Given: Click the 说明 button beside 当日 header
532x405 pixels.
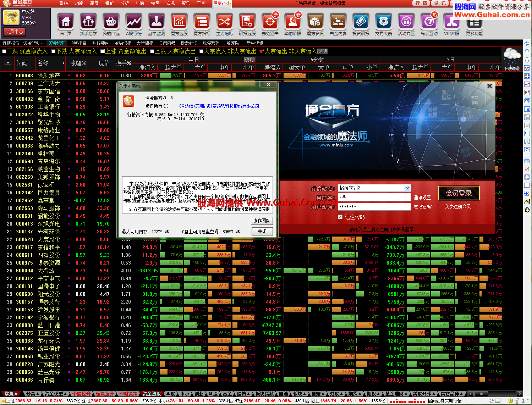Looking at the screenshot, I should point(249,60).
